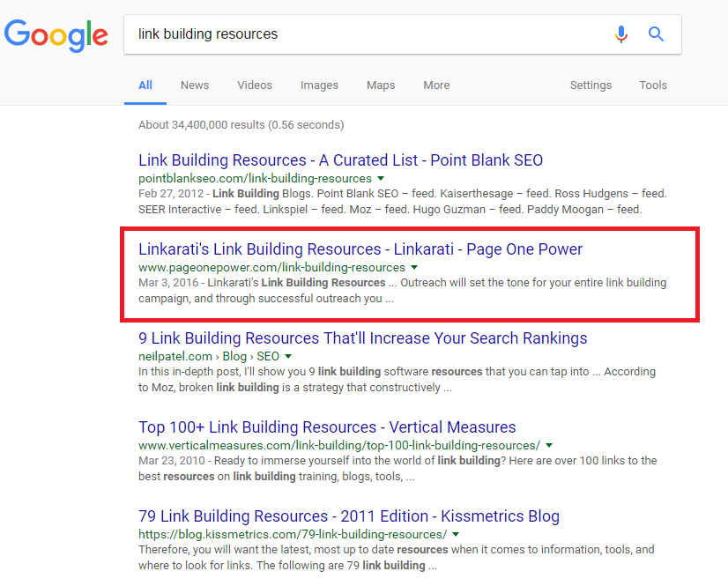Open the Neil Patel search rankings article

[x=361, y=338]
